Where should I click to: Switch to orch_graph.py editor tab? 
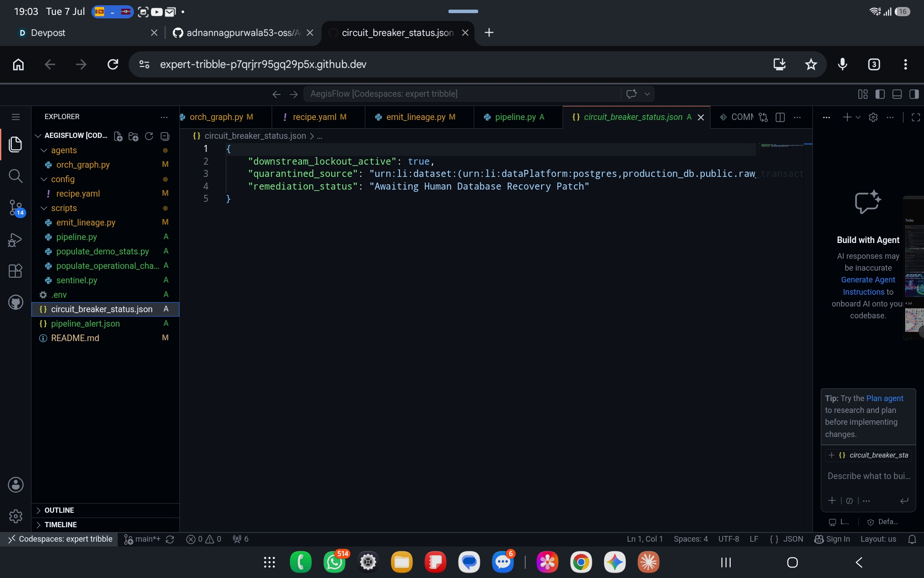click(x=221, y=117)
